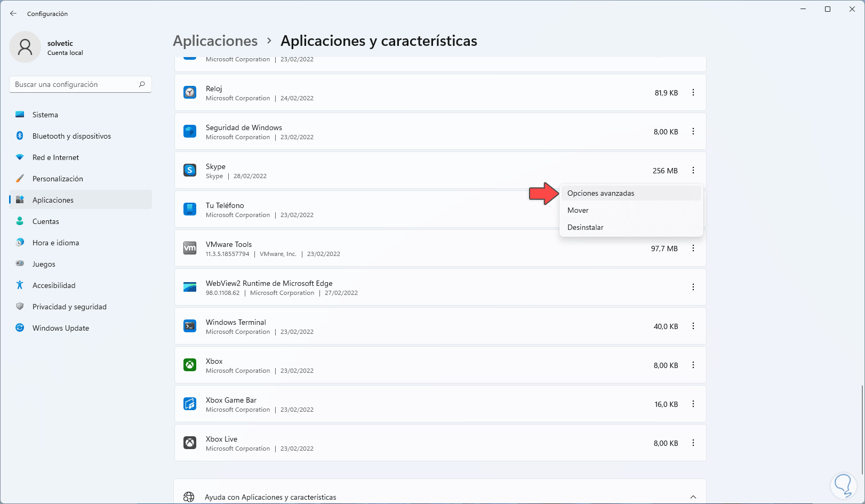The image size is (865, 504).
Task: Click the Xbox Live app icon
Action: click(190, 443)
